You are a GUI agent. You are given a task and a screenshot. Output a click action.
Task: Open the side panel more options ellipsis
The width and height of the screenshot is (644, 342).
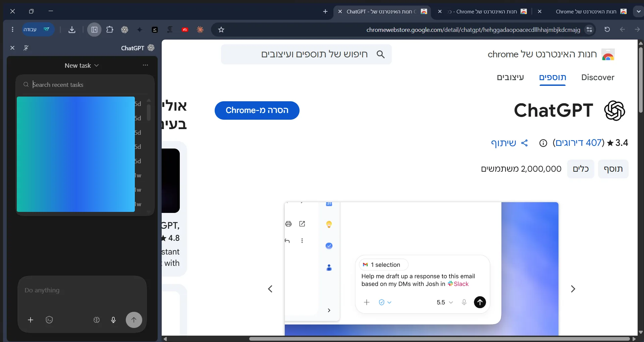(145, 65)
